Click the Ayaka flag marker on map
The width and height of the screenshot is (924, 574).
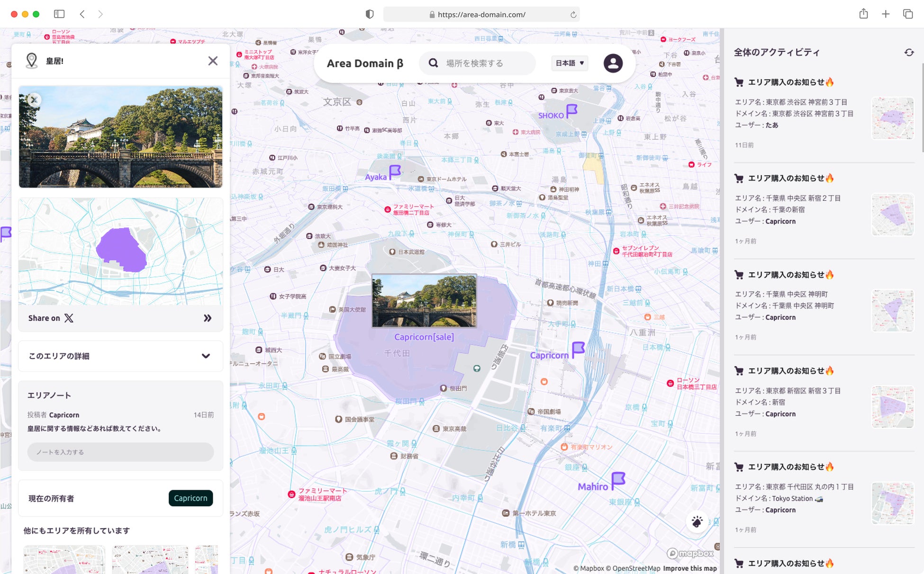click(x=395, y=171)
